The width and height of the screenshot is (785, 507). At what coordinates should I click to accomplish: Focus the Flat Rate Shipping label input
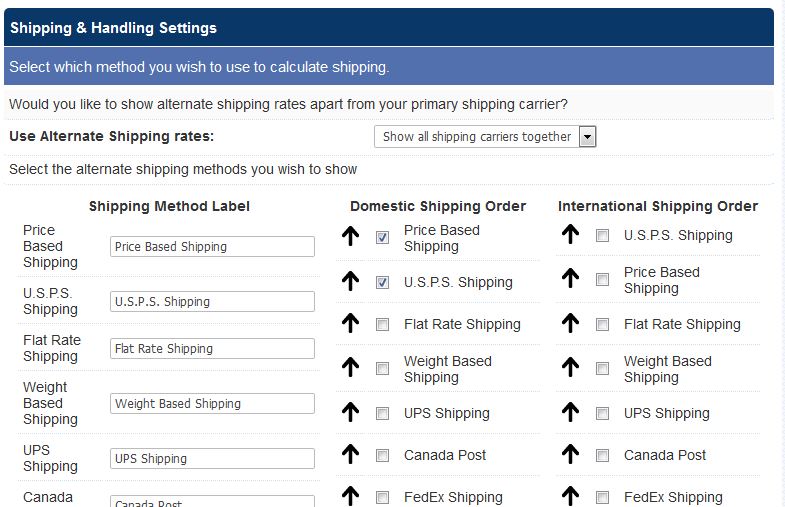(x=212, y=349)
